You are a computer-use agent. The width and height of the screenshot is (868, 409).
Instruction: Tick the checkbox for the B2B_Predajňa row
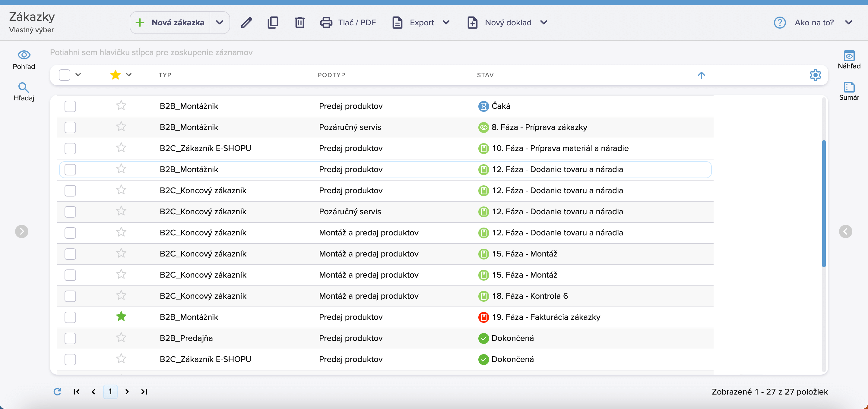click(x=70, y=338)
